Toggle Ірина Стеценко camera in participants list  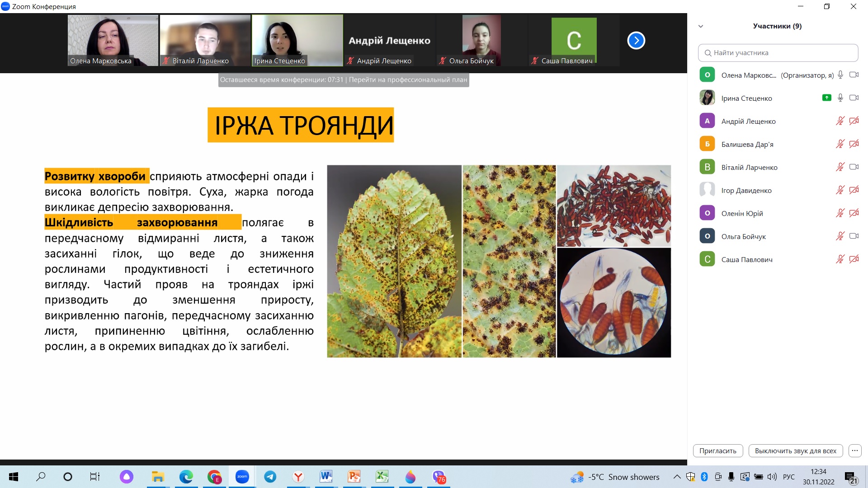click(854, 98)
